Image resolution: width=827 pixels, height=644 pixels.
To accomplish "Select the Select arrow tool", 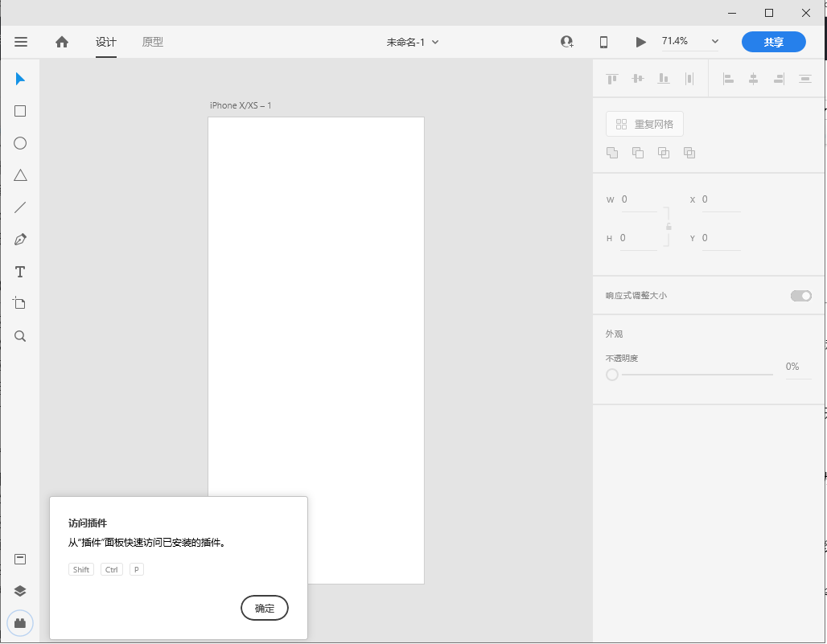I will (20, 79).
